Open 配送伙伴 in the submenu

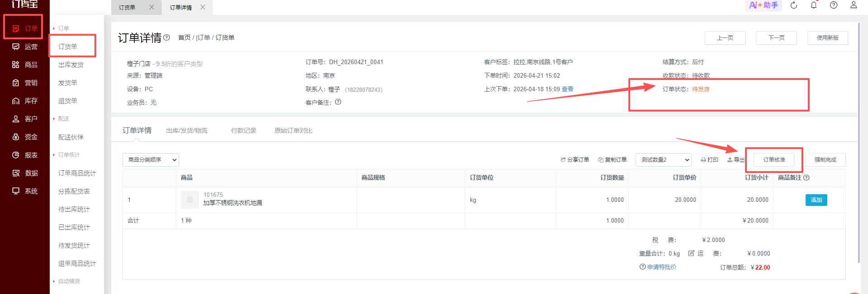pos(71,137)
